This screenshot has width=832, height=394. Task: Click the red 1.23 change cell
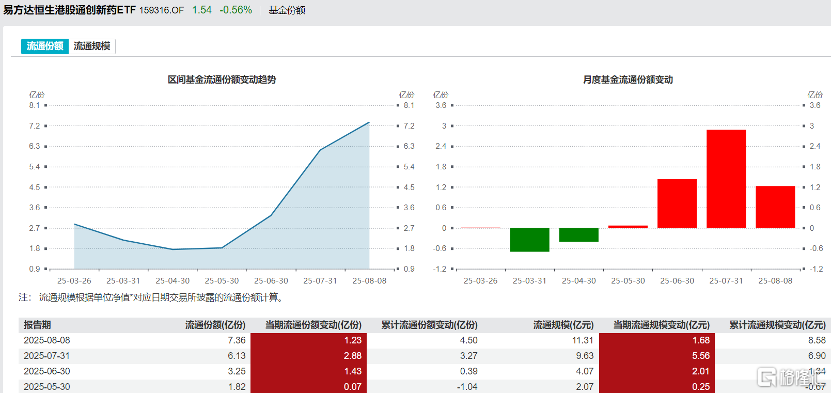pos(308,340)
